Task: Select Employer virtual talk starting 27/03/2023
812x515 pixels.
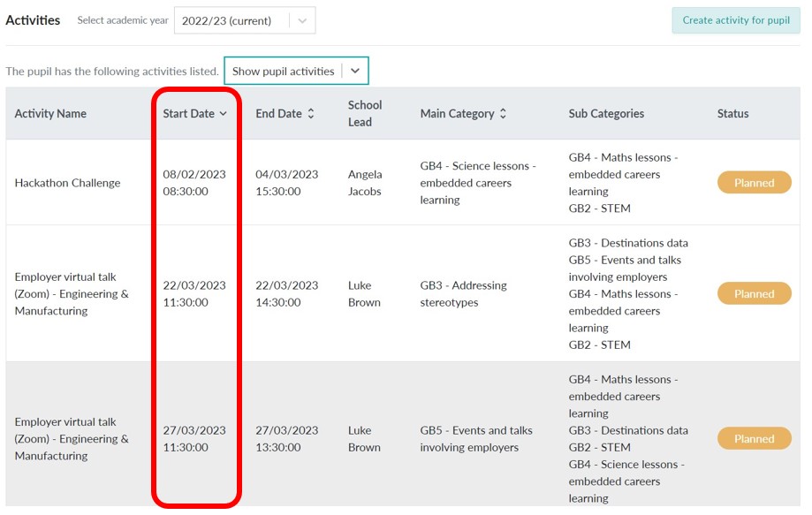Action: coord(72,439)
